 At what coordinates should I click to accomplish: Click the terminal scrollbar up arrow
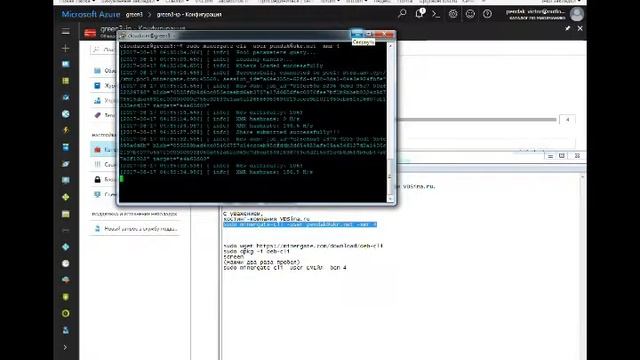coord(390,46)
